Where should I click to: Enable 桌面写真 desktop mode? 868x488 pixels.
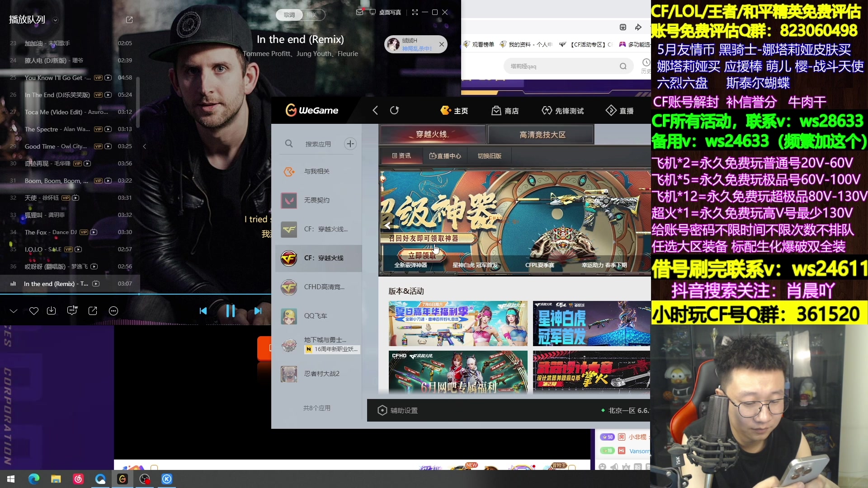(x=385, y=12)
